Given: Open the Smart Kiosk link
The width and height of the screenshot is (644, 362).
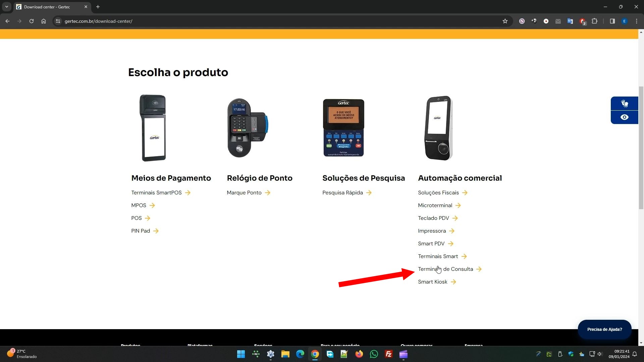Looking at the screenshot, I should (437, 282).
